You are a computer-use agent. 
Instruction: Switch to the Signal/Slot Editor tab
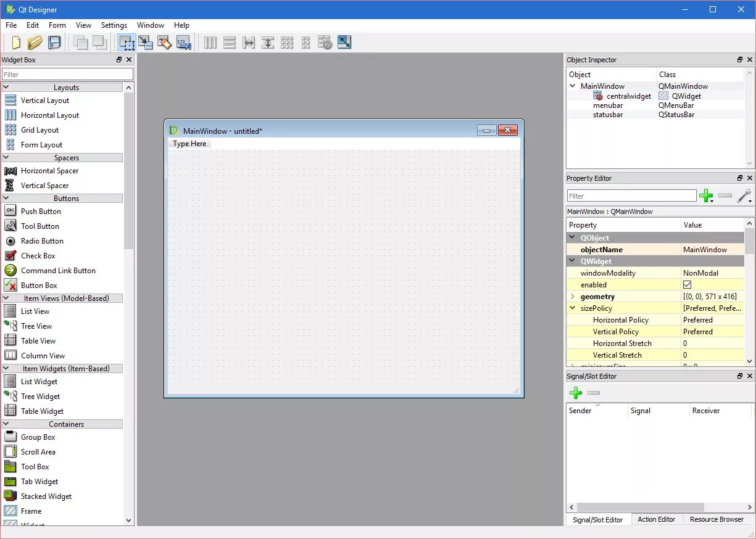pos(597,520)
